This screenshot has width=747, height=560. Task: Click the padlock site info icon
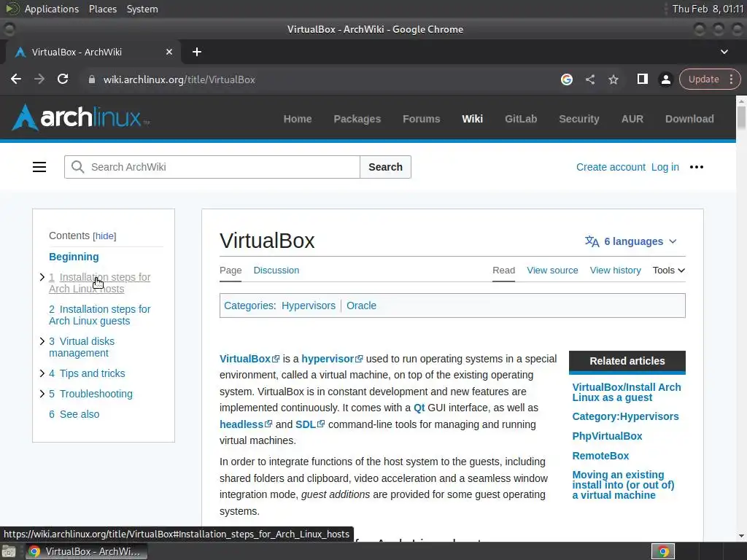(x=92, y=79)
